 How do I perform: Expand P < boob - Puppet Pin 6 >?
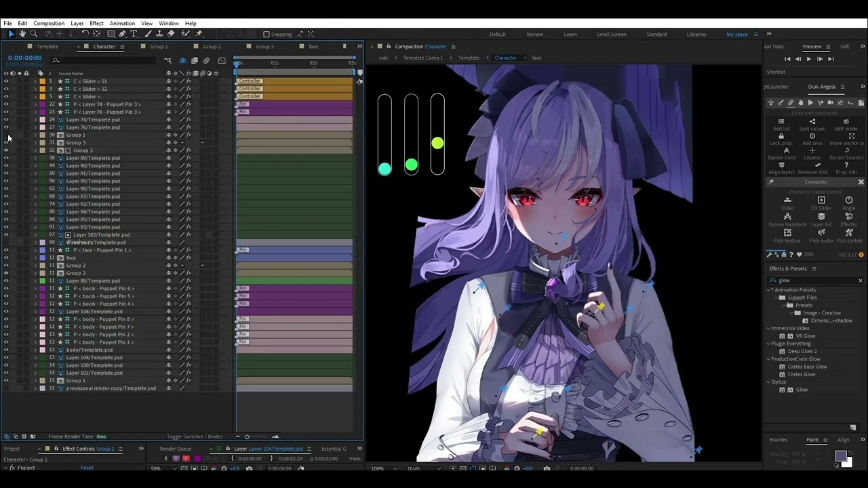(x=35, y=289)
